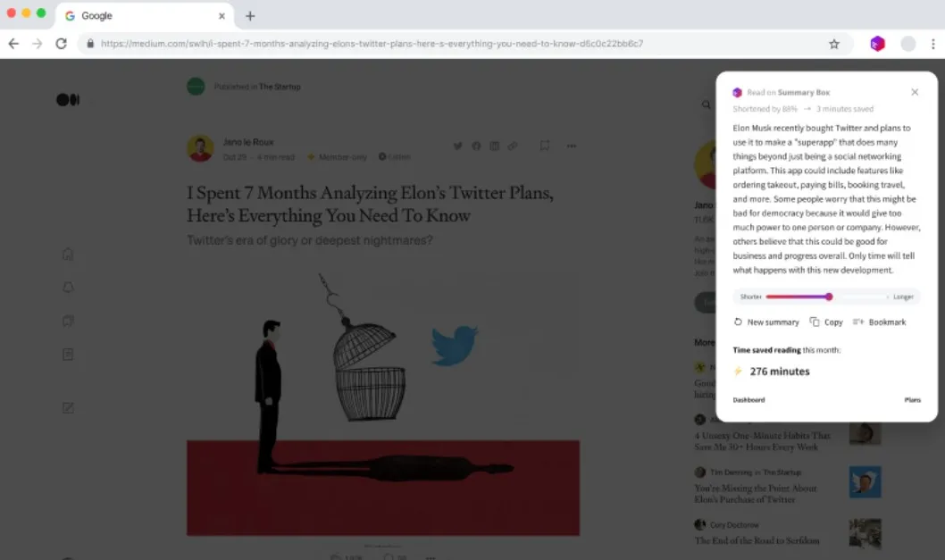Click the Tim Denning recommended article thumbnail

[x=865, y=481]
